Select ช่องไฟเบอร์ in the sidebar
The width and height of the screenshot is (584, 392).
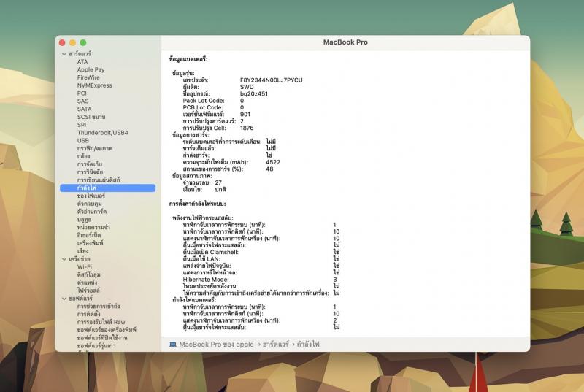click(91, 196)
